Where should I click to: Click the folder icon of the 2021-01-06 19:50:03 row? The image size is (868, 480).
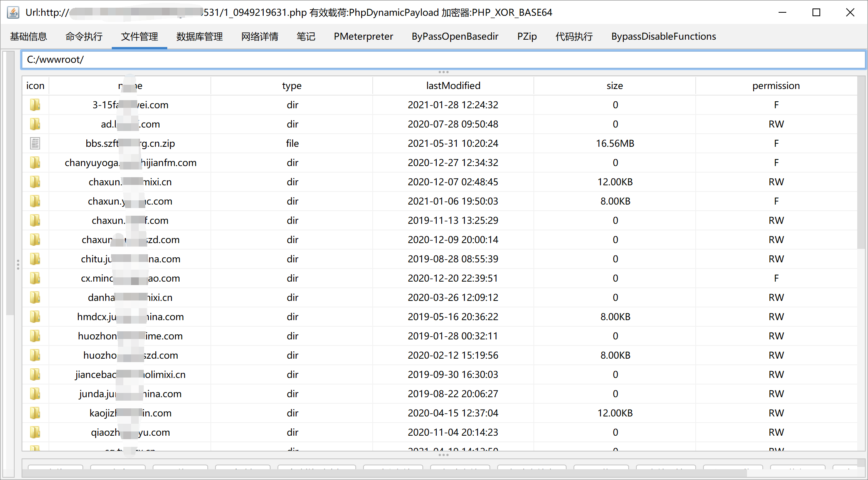point(35,201)
